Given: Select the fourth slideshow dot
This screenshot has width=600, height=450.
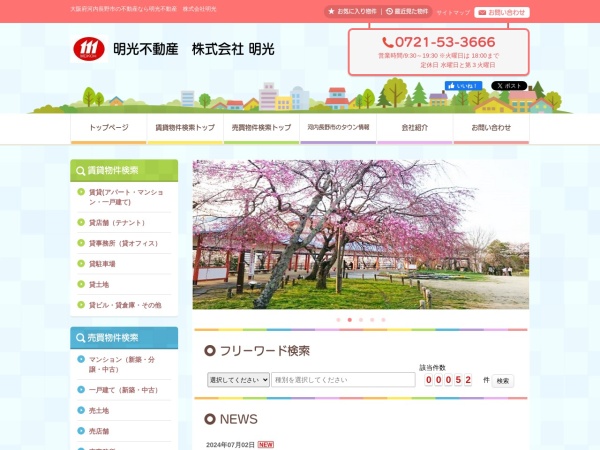Looking at the screenshot, I should [x=372, y=320].
